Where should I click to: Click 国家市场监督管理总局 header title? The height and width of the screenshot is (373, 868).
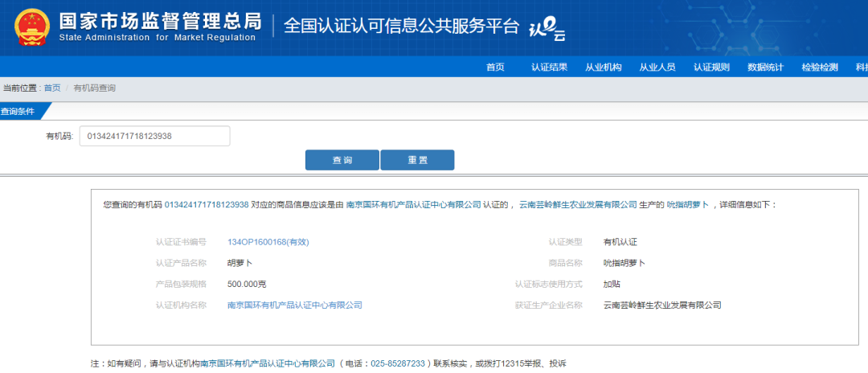pos(160,20)
